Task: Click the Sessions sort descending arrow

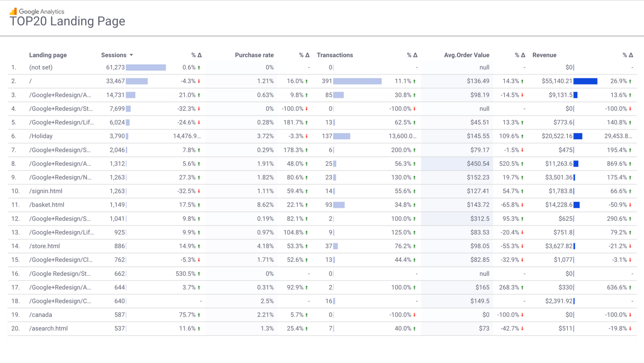Action: [131, 55]
